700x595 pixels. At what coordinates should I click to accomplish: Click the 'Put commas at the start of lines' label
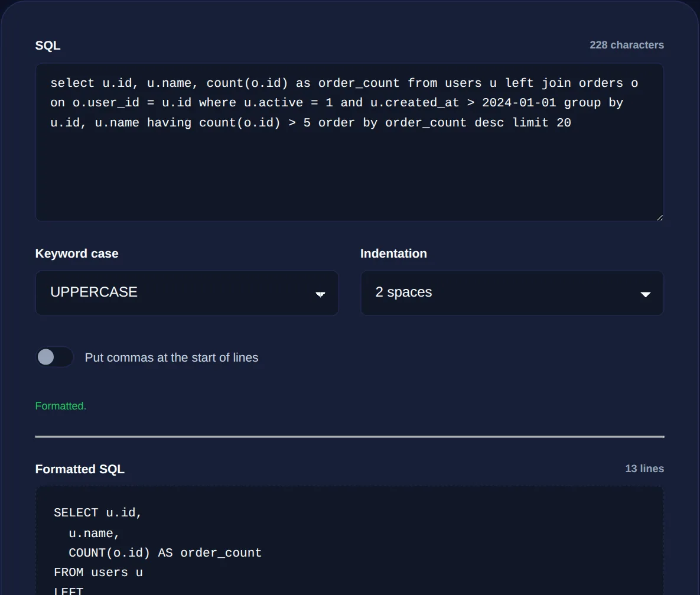point(171,358)
